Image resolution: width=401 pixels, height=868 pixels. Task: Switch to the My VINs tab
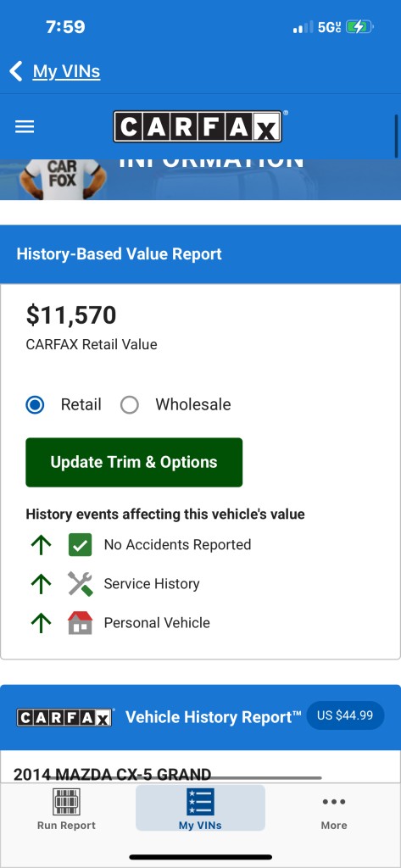click(200, 809)
